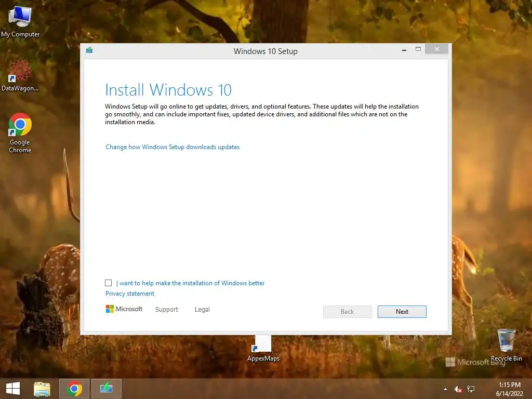Show hidden system tray icons
Image resolution: width=532 pixels, height=399 pixels.
(445, 389)
